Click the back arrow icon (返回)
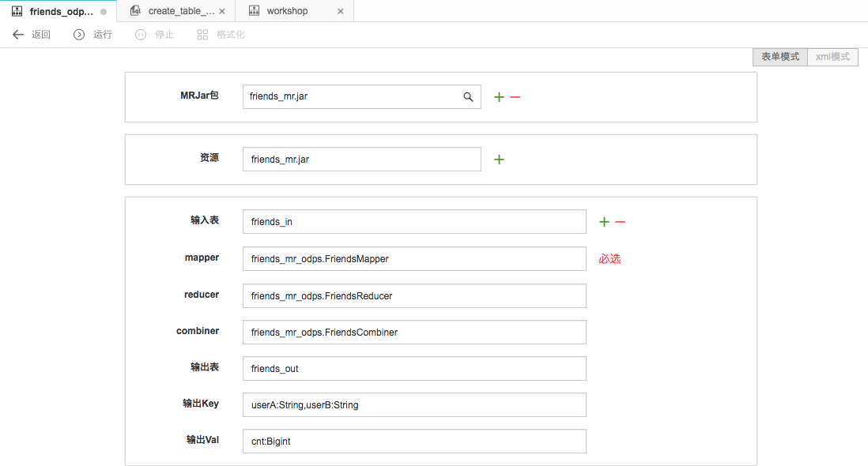Image resolution: width=868 pixels, height=466 pixels. point(18,35)
